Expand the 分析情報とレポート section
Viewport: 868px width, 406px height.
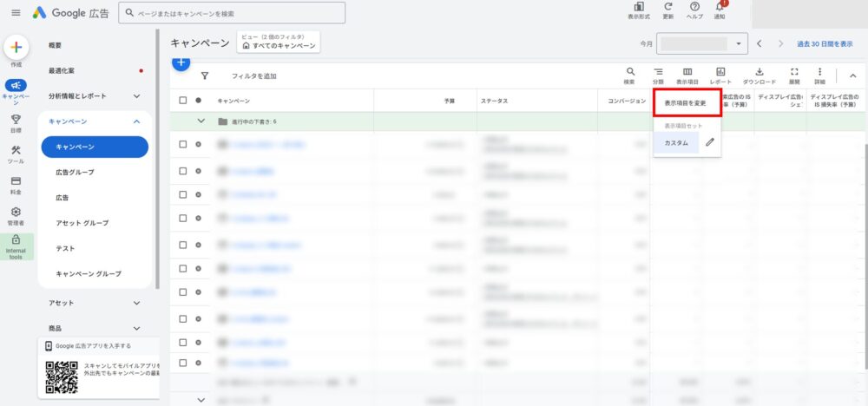pos(136,96)
